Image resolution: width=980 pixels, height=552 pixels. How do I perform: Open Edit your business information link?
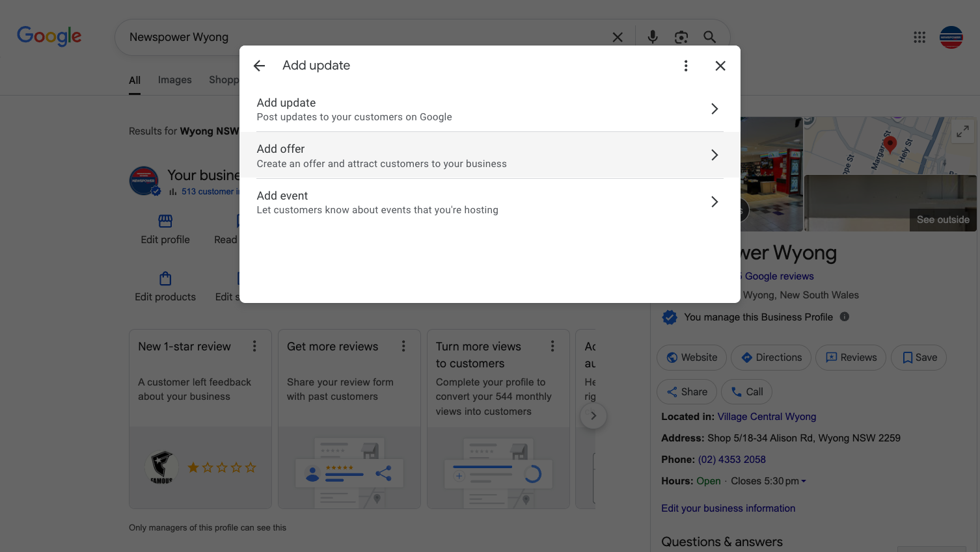coord(728,508)
